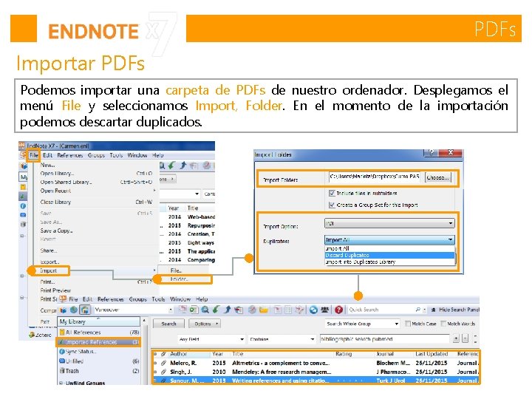The width and height of the screenshot is (532, 399).
Task: Open Options dropdown button in search panel
Action: [x=205, y=324]
